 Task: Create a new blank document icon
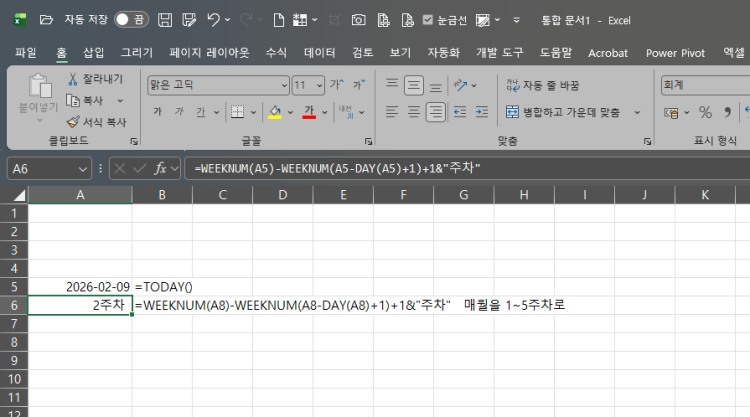(x=278, y=20)
